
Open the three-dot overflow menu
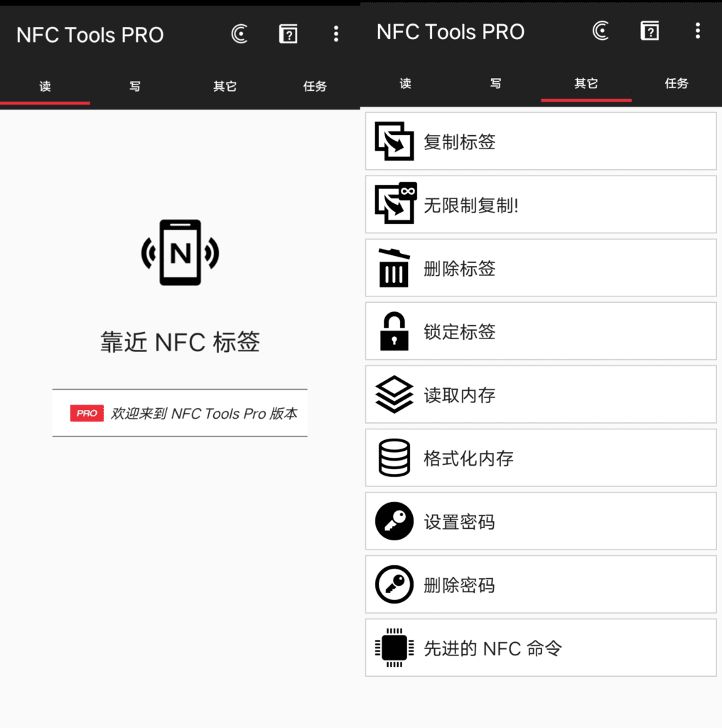pos(698,31)
